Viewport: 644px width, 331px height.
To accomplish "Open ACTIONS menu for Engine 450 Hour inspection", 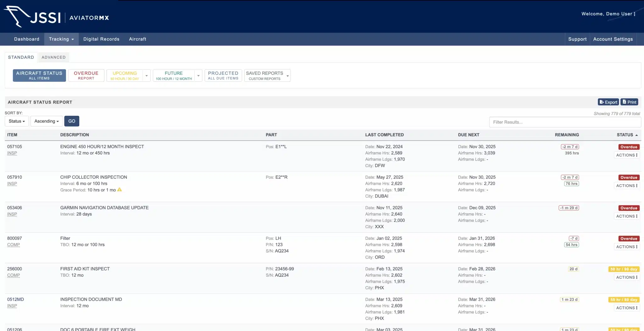I will pyautogui.click(x=627, y=155).
